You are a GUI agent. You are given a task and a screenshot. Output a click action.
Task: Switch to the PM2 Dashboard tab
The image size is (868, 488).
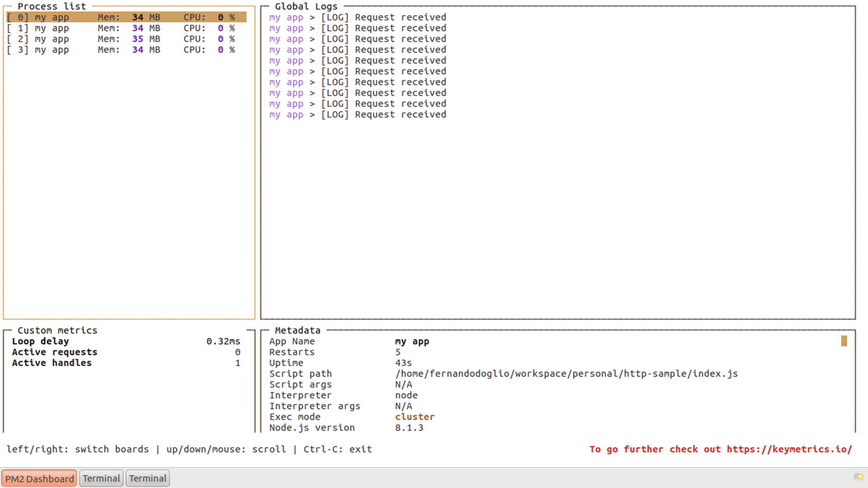tap(39, 478)
